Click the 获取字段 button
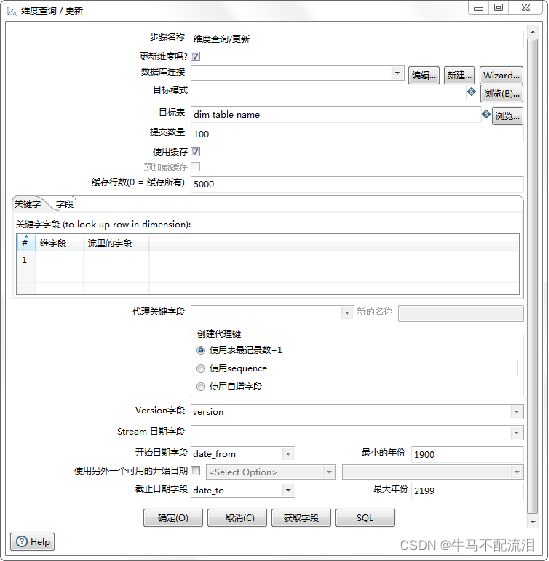The width and height of the screenshot is (549, 561). pyautogui.click(x=301, y=518)
